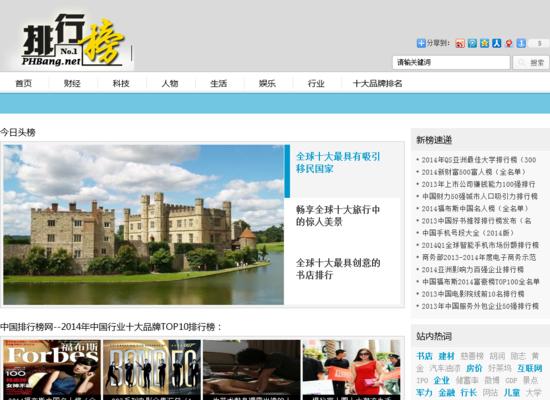
Task: Open 2014福布斯中国名人榜 link
Action: 475,208
